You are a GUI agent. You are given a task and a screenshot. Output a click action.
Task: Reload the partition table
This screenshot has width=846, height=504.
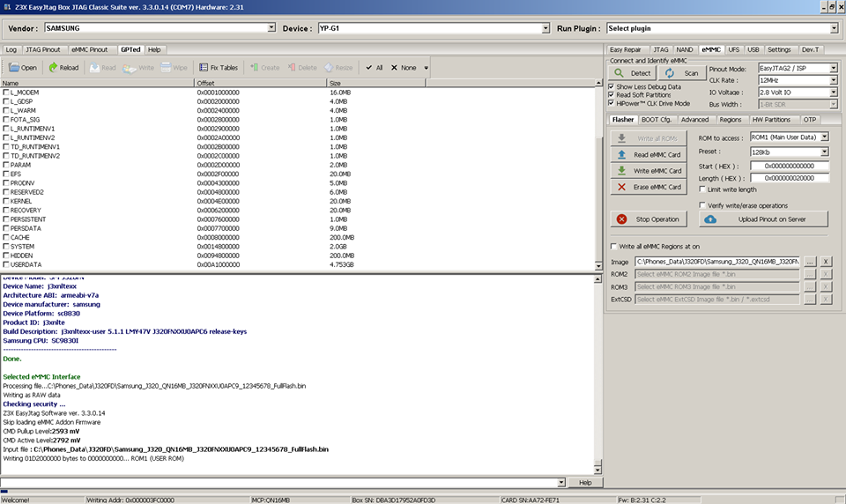63,68
